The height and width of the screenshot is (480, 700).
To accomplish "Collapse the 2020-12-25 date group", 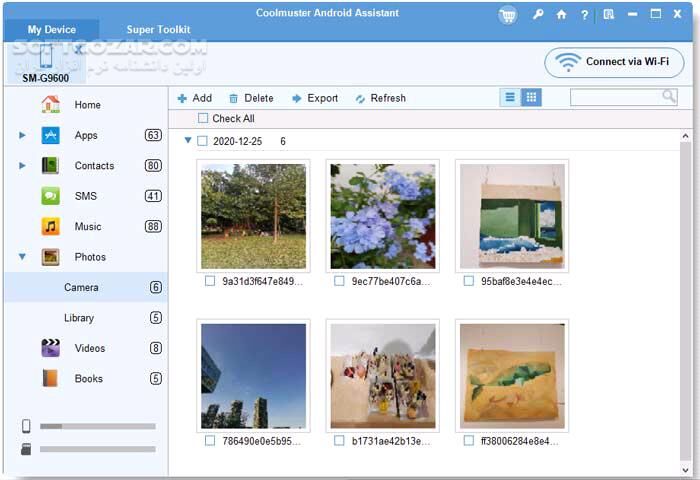I will 187,141.
